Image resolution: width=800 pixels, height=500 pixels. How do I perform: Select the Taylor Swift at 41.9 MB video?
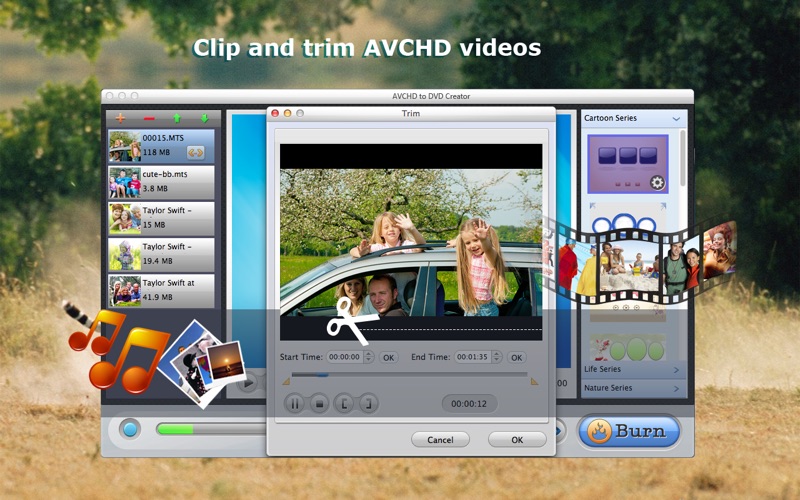tap(161, 290)
